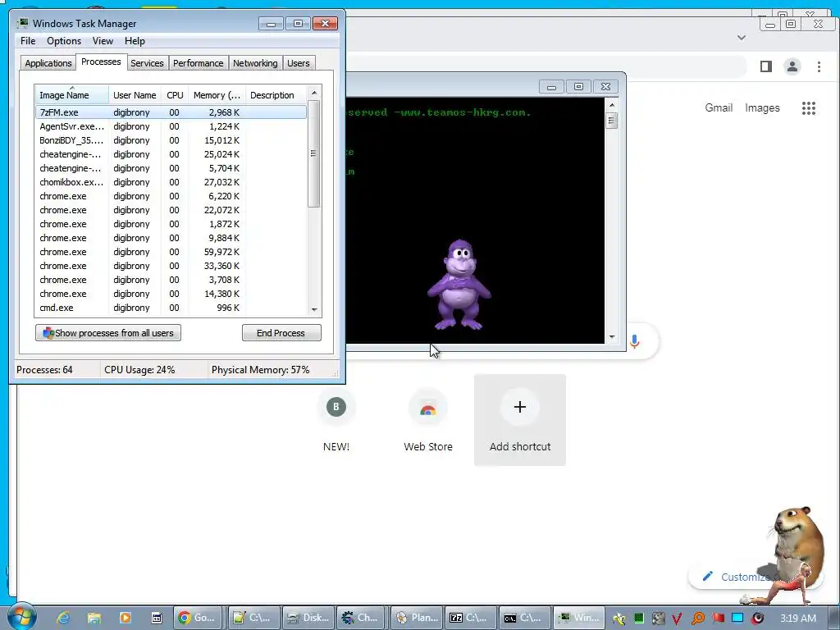
Task: Select the cmd.exe process row
Action: 171,308
